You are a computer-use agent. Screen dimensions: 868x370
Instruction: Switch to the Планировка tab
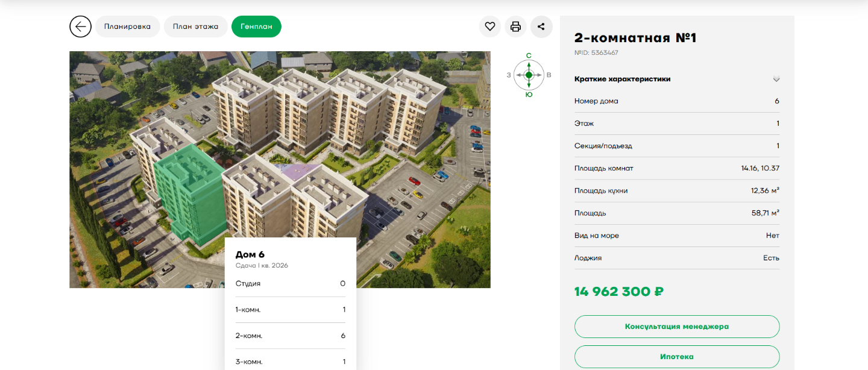[127, 27]
